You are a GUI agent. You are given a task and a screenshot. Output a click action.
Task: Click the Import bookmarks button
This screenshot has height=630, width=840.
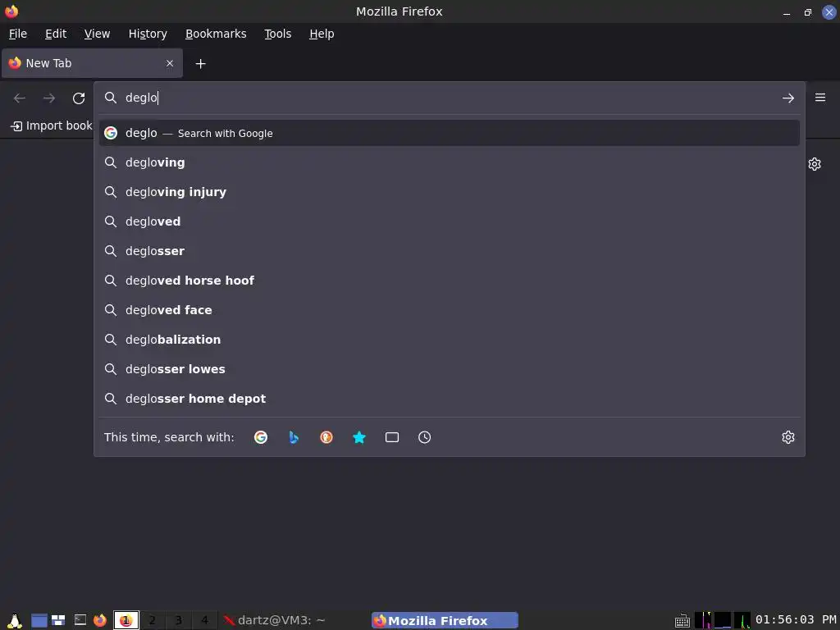(52, 126)
